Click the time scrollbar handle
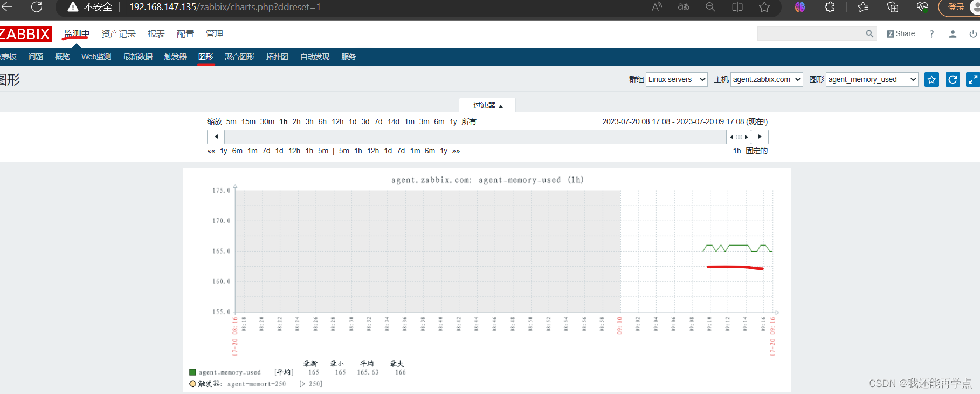 pyautogui.click(x=739, y=137)
